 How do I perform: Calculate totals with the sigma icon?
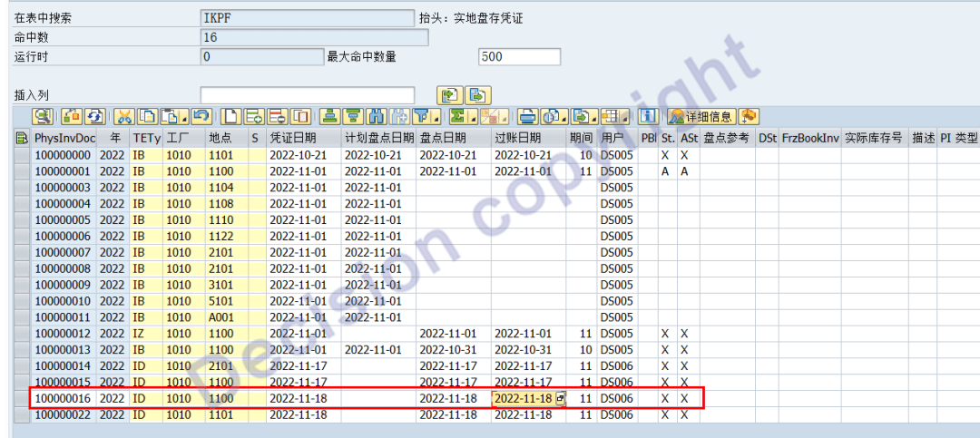click(x=459, y=116)
